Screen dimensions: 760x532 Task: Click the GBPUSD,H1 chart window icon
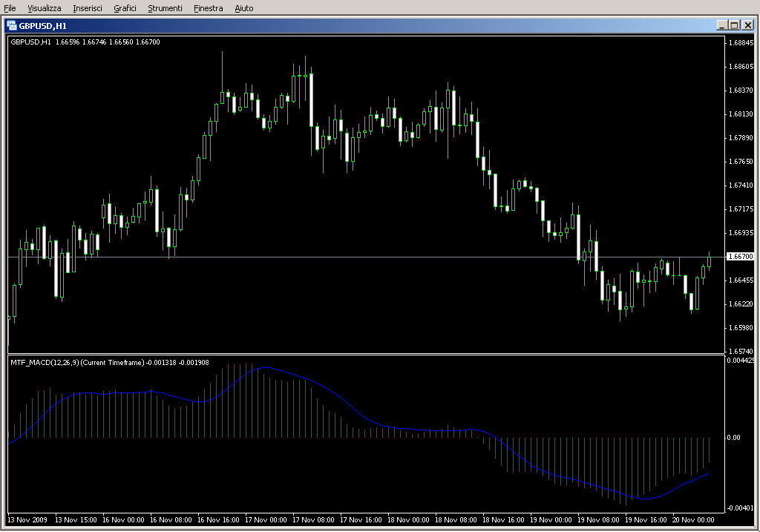(12, 26)
